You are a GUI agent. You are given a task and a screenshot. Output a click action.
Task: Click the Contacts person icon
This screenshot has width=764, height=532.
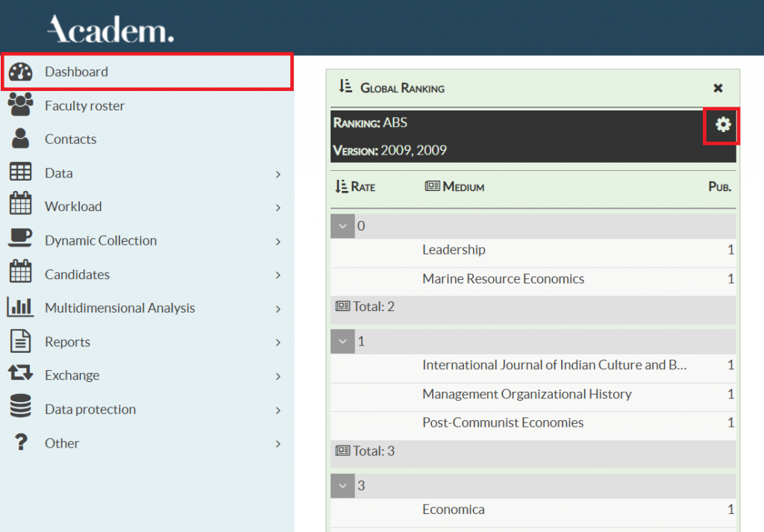tap(20, 139)
